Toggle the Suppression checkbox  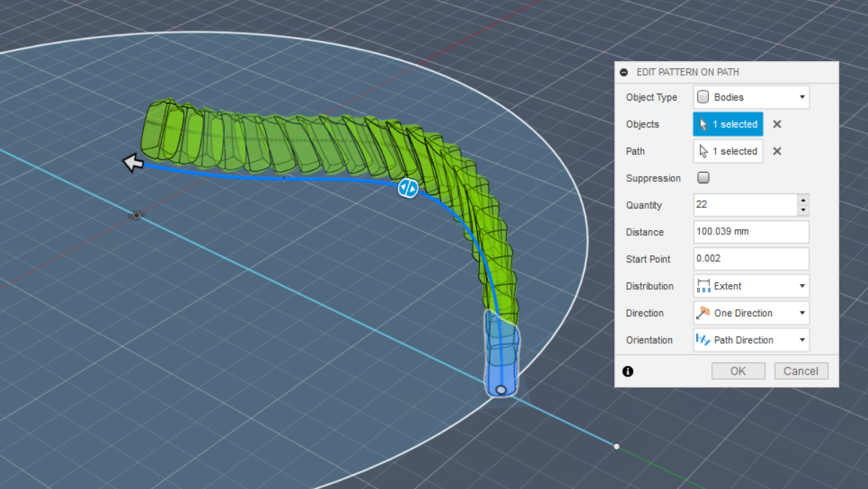(703, 178)
